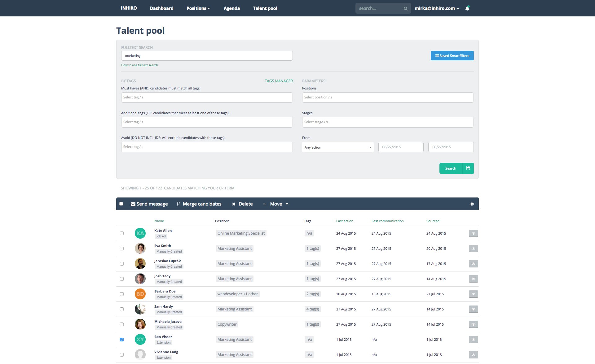Go to the Agenda page
Viewport: 595px width, 364px height.
[x=231, y=8]
